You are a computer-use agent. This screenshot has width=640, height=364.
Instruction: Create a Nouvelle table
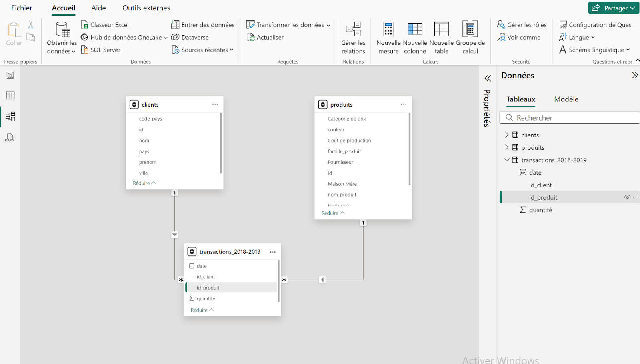coord(442,38)
